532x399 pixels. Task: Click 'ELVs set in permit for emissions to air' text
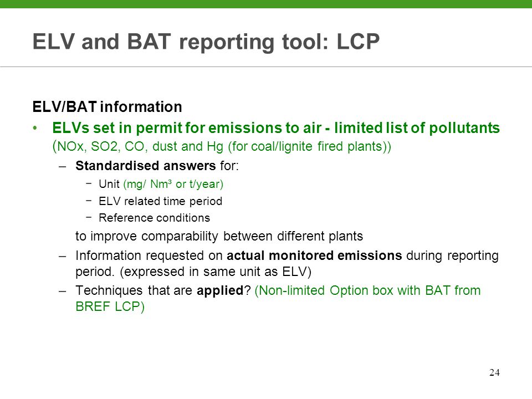pyautogui.click(x=187, y=128)
